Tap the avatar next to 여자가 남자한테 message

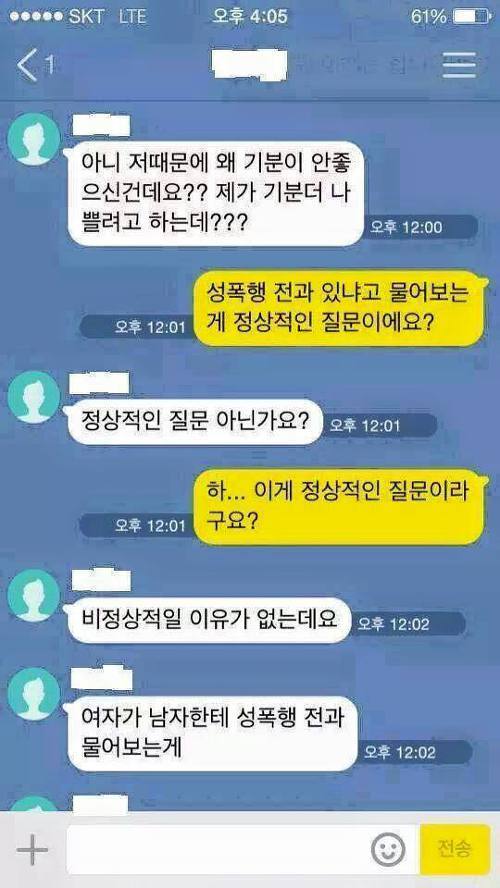click(x=34, y=694)
